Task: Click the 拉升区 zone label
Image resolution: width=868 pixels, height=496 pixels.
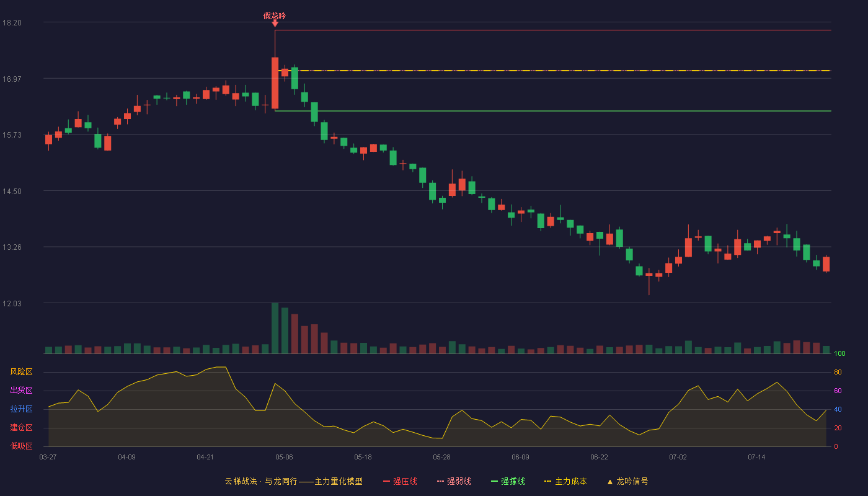Action: [21, 409]
